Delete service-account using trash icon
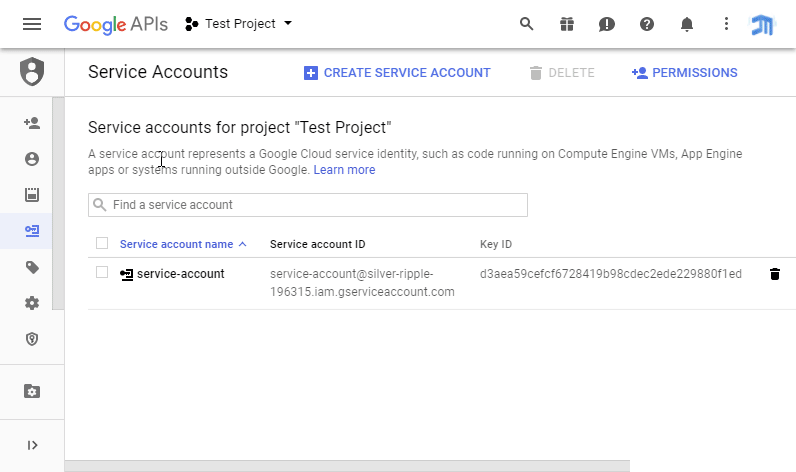The image size is (796, 472). click(774, 274)
